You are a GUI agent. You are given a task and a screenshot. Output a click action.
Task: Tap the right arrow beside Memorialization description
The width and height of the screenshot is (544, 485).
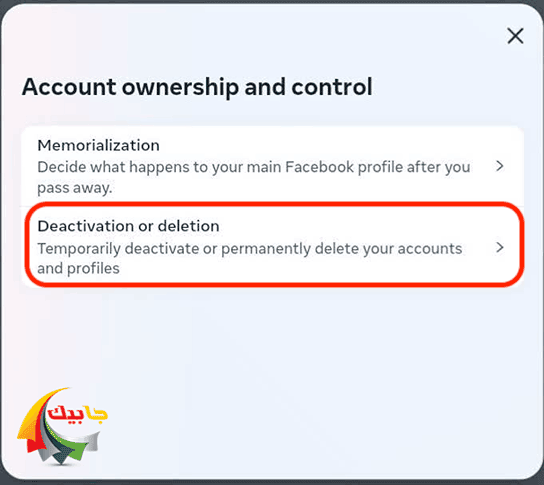500,166
